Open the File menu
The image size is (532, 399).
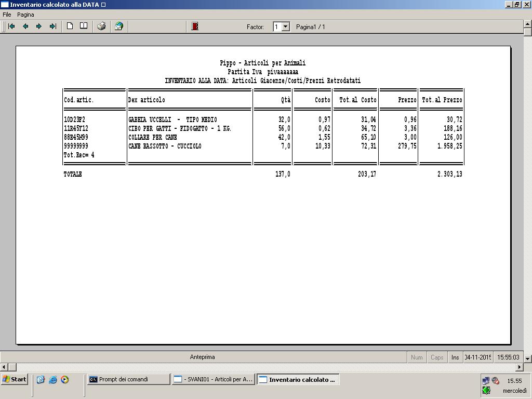pos(7,15)
